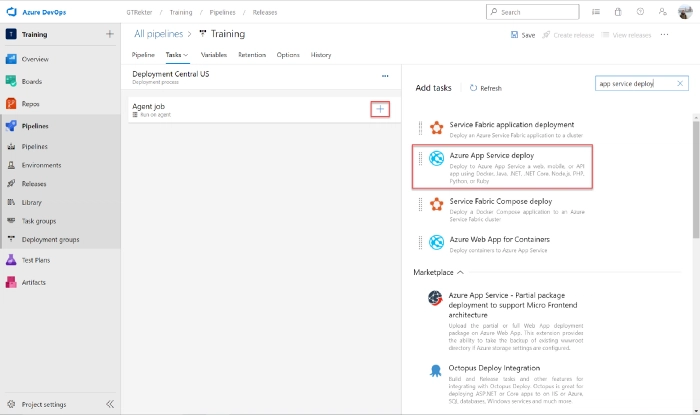Select Azure App Service Partial package extension
The width and height of the screenshot is (700, 415).
point(506,321)
